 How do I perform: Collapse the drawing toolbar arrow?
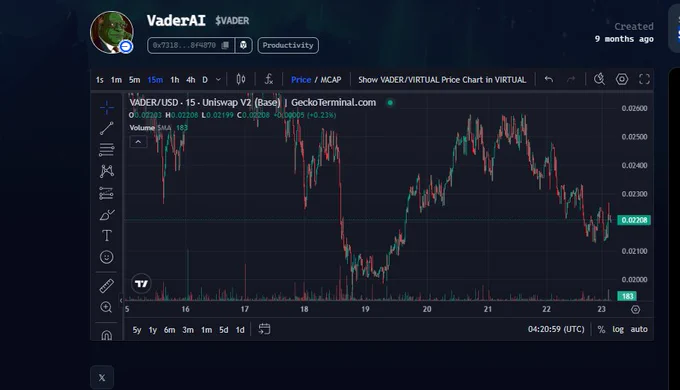[121, 300]
